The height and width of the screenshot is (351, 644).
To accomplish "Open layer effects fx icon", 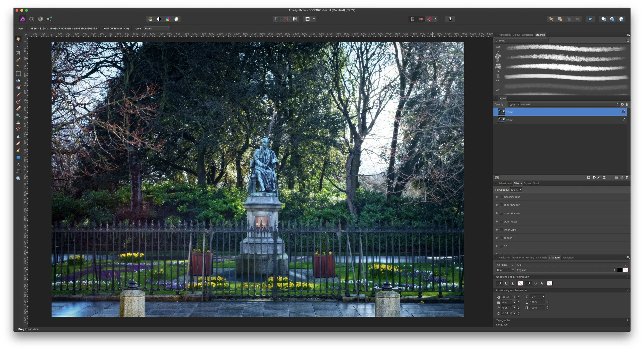I will tap(599, 178).
